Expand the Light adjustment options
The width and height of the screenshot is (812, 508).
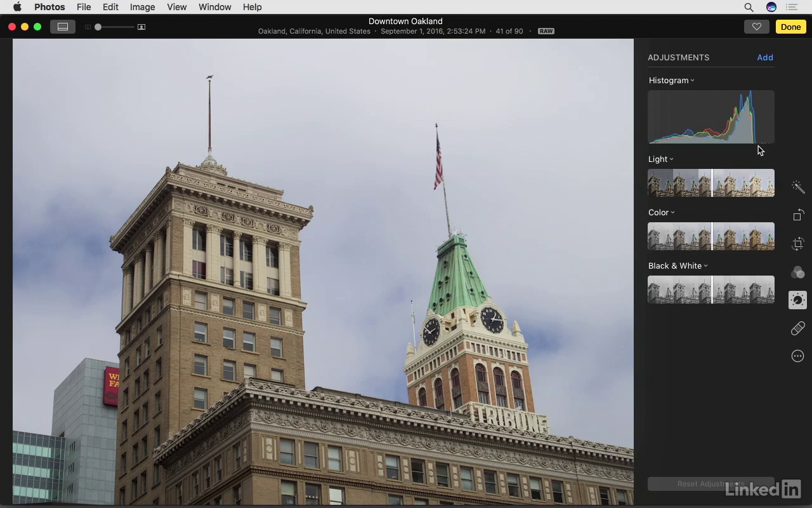coord(671,159)
